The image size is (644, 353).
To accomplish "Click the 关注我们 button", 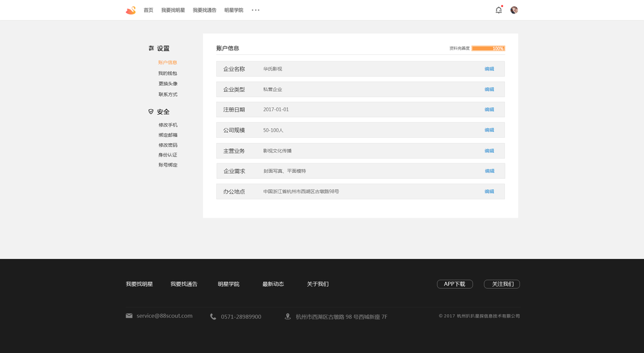I will [x=502, y=284].
